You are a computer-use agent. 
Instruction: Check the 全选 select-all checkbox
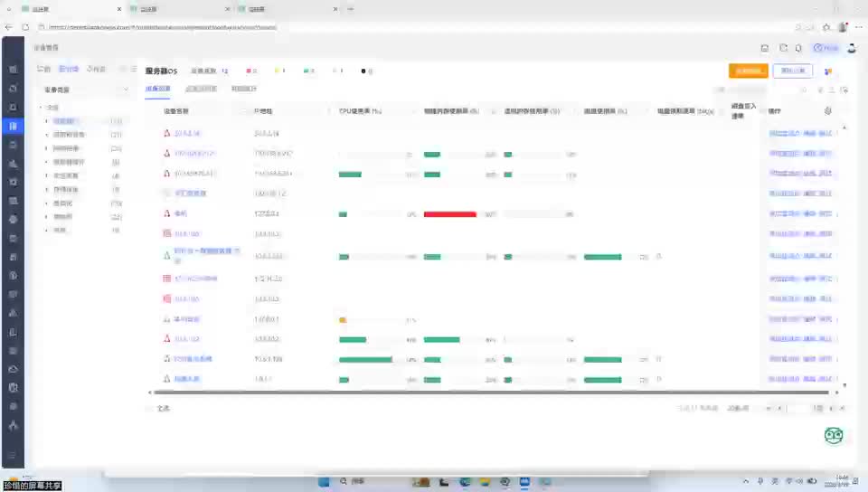point(152,409)
